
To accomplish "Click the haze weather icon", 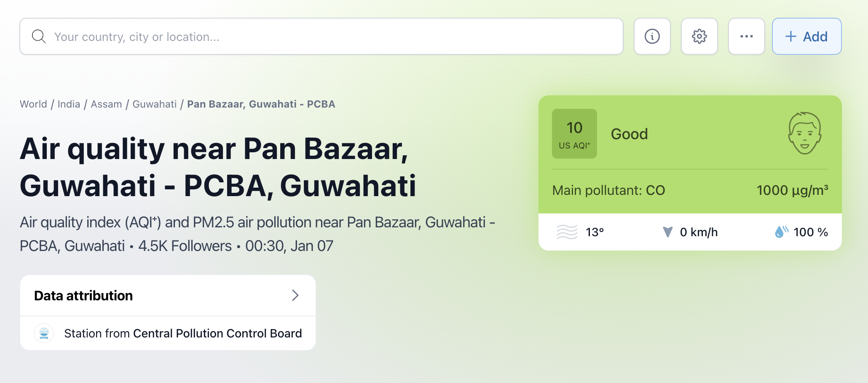I will tap(567, 232).
